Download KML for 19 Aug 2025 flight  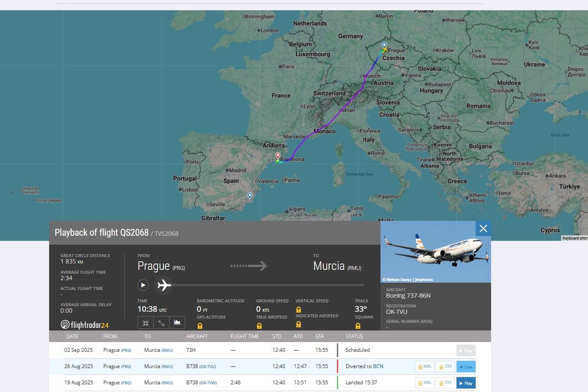tap(425, 383)
